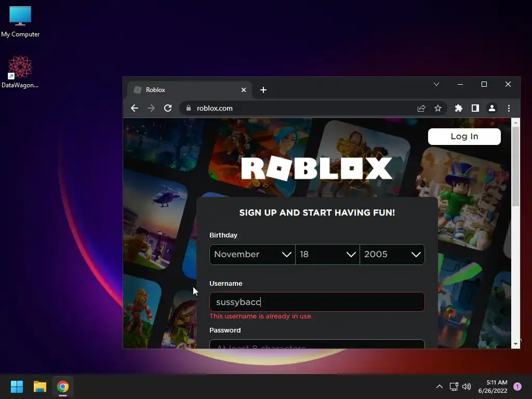Open Chrome side panel
The width and height of the screenshot is (532, 399).
[475, 108]
